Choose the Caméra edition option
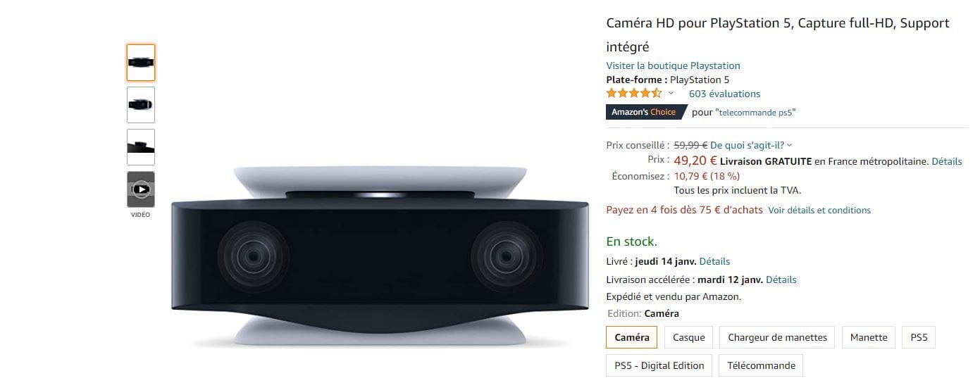Viewport: 980px width, 383px height. pos(632,337)
